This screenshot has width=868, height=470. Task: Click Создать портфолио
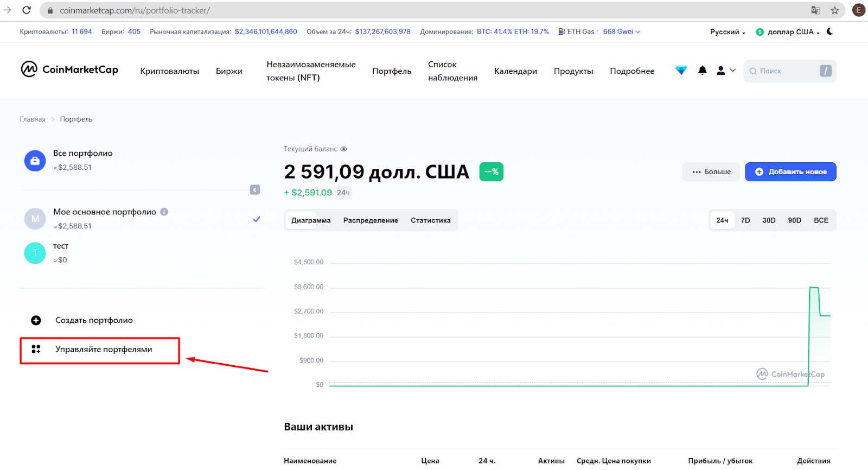coord(94,320)
